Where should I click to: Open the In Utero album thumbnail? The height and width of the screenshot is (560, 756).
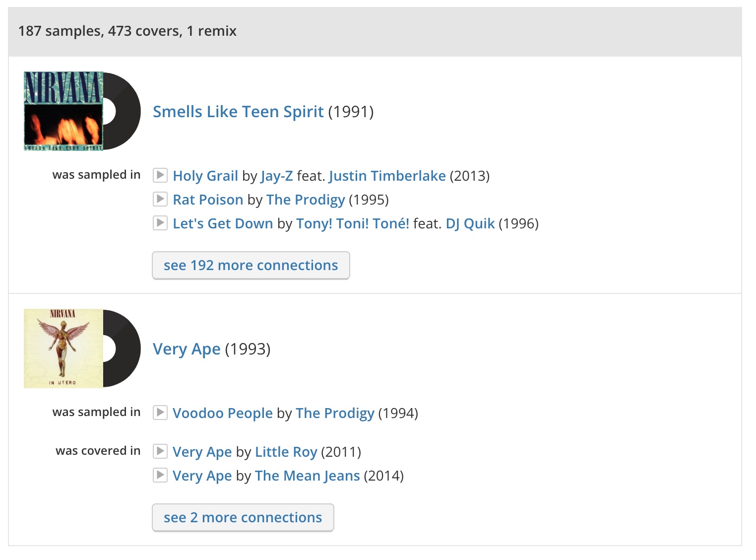pyautogui.click(x=63, y=349)
